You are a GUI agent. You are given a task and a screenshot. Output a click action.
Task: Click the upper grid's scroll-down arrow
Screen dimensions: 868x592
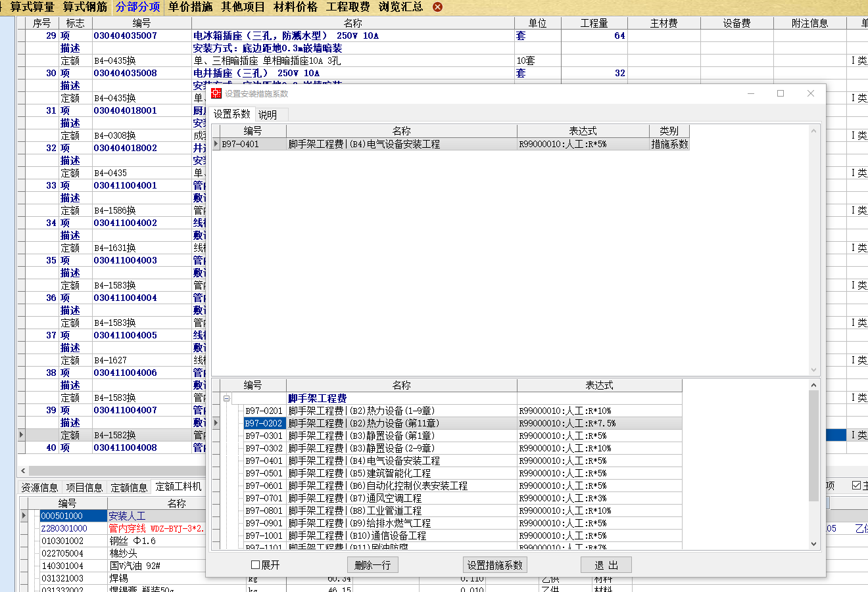coord(813,370)
